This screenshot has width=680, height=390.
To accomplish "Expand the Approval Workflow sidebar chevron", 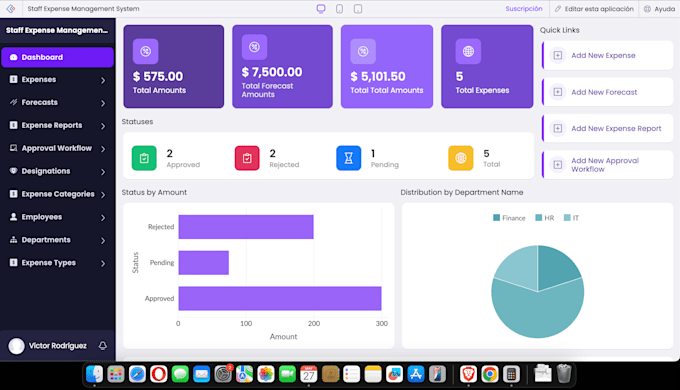I will 103,149.
